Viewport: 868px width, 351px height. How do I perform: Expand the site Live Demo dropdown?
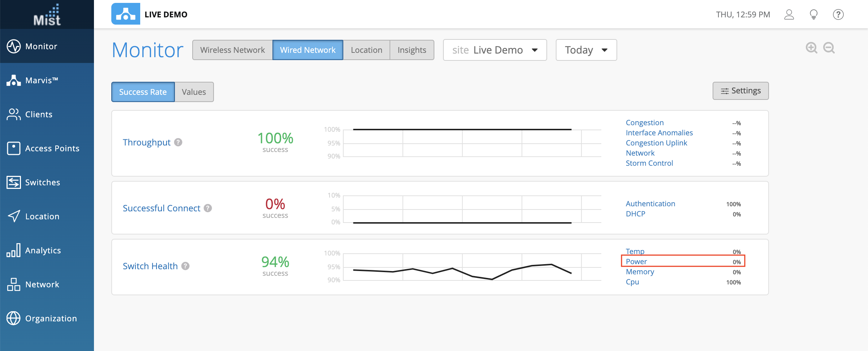point(494,50)
